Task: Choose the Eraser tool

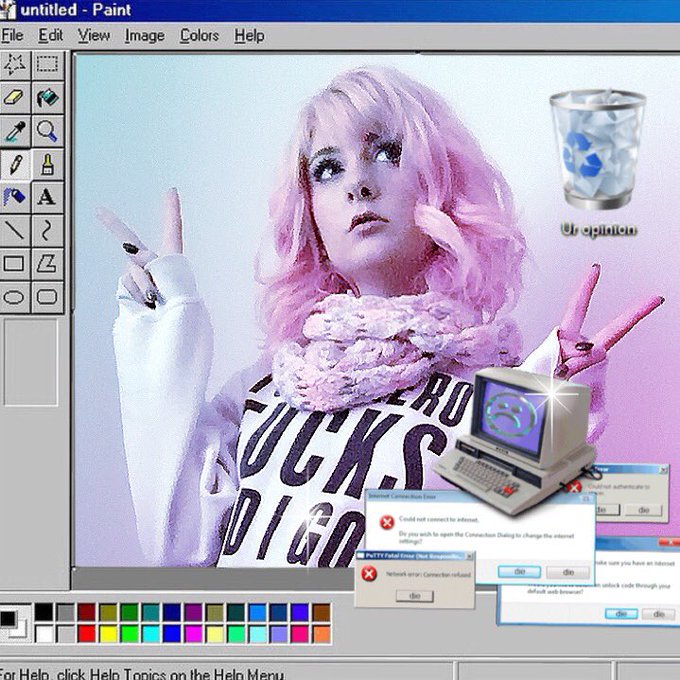Action: [x=15, y=97]
